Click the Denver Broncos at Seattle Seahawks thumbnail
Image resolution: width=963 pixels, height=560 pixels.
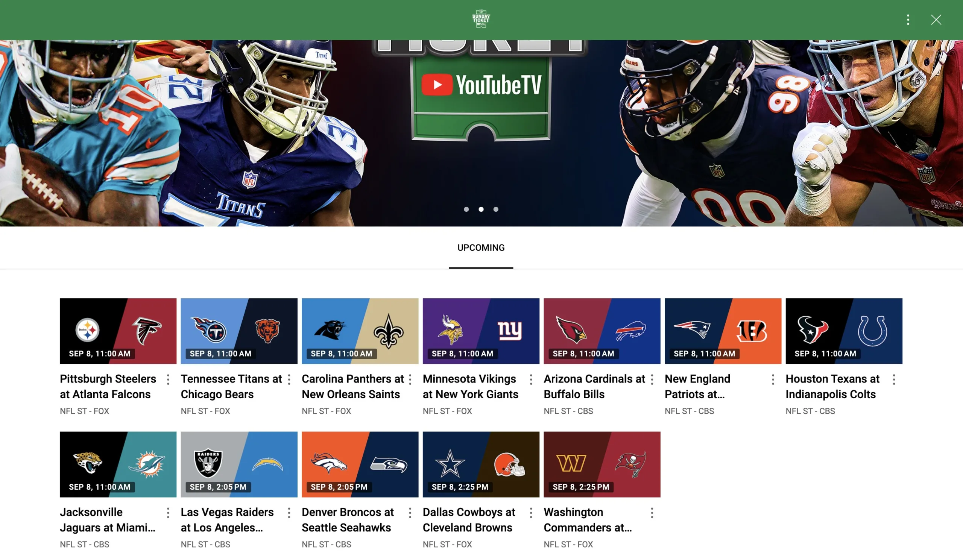360,463
